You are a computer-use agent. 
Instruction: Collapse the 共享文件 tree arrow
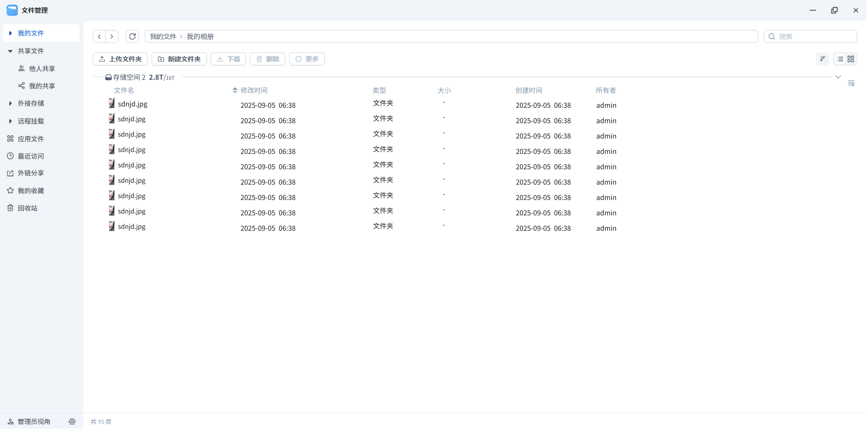10,51
